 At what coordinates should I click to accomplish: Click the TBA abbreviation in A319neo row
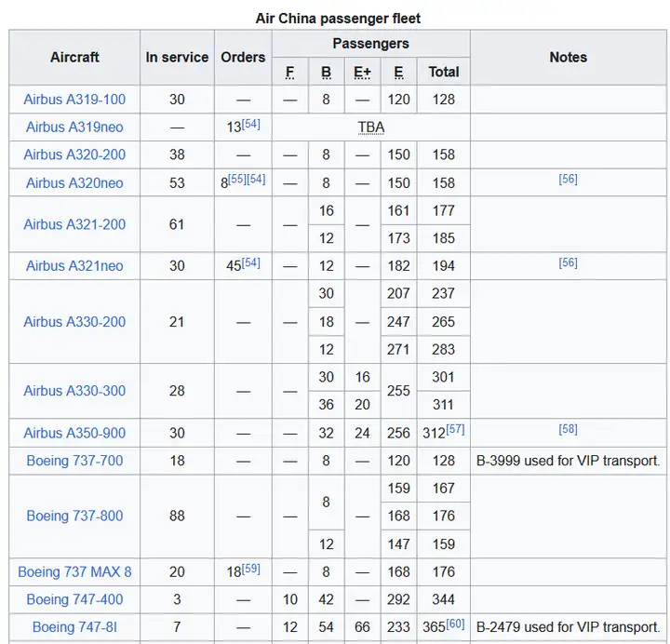tap(371, 127)
